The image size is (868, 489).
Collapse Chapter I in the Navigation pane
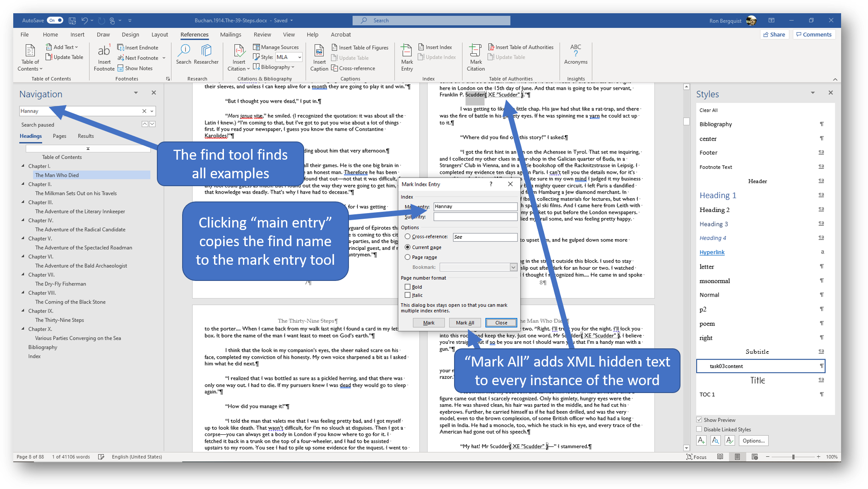point(23,165)
